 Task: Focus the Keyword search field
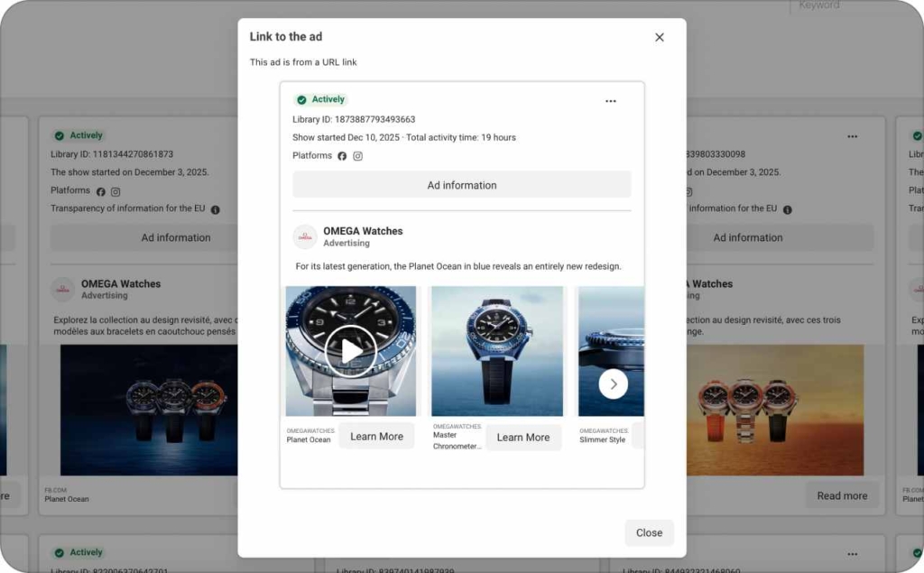(x=848, y=6)
